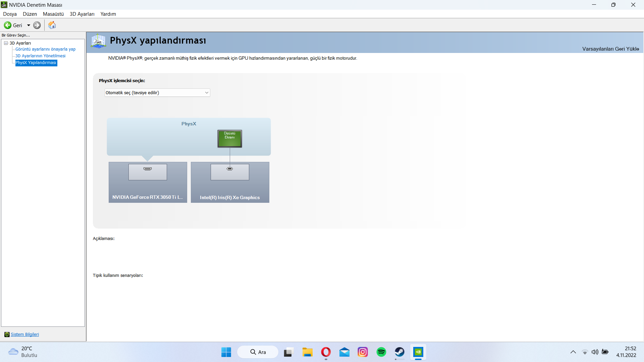Open Spotify from the taskbar
Image resolution: width=644 pixels, height=362 pixels.
381,352
